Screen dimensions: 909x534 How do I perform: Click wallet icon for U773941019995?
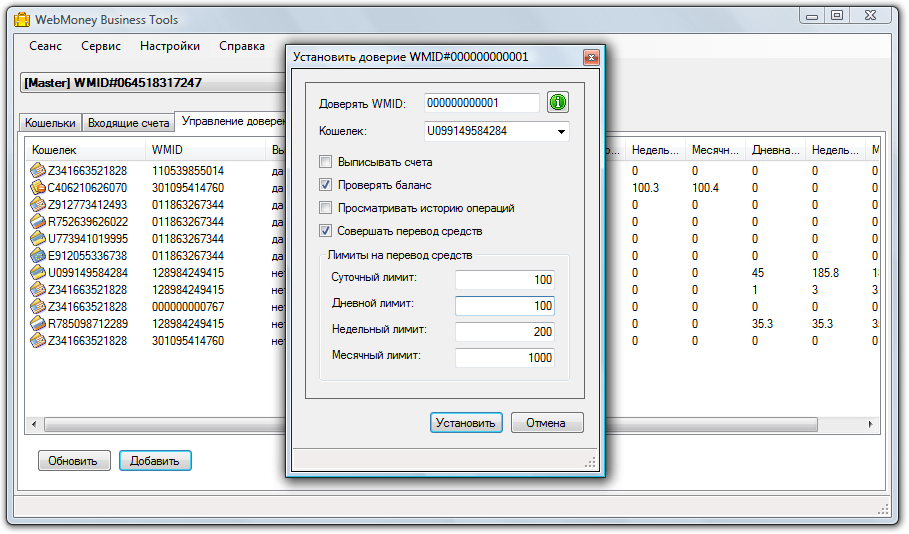click(39, 239)
